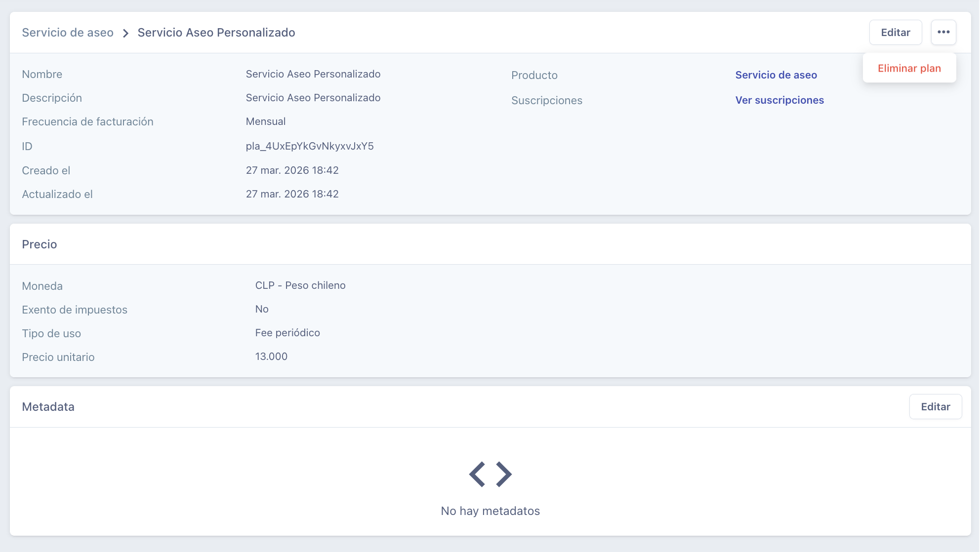
Task: Click the CLP - Peso chileno value
Action: pyautogui.click(x=300, y=285)
